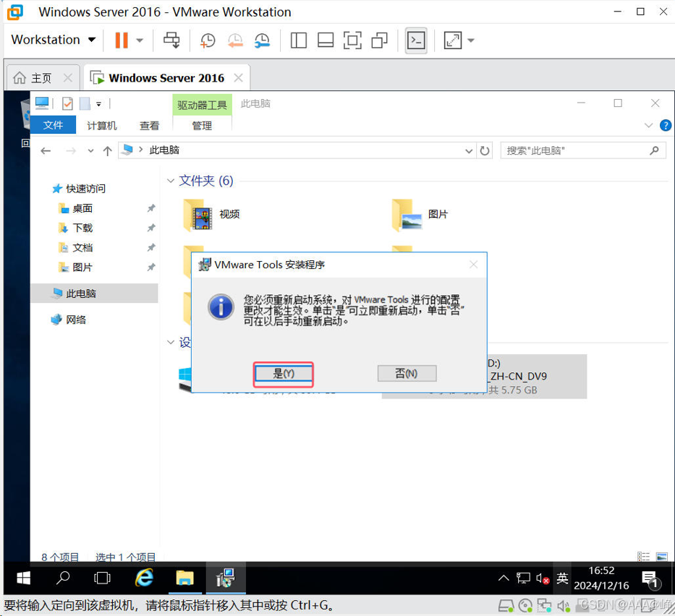Open Explorer help question mark icon

pos(666,125)
